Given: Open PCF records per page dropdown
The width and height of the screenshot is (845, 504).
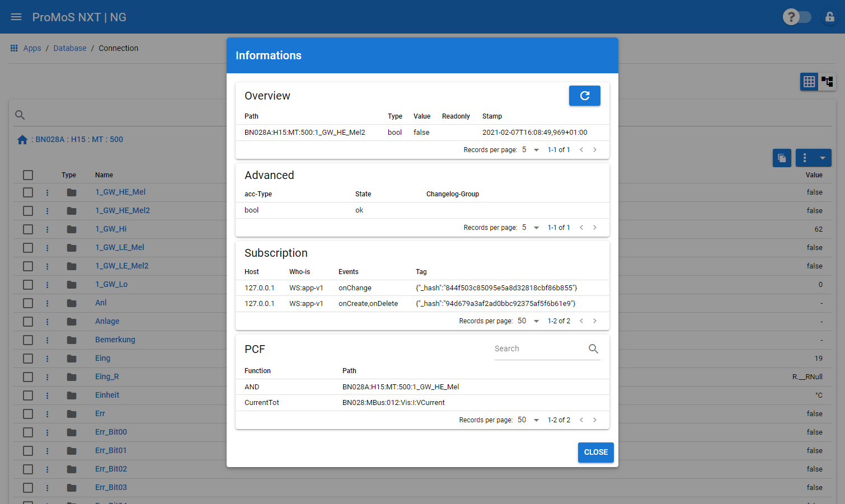Looking at the screenshot, I should point(528,420).
